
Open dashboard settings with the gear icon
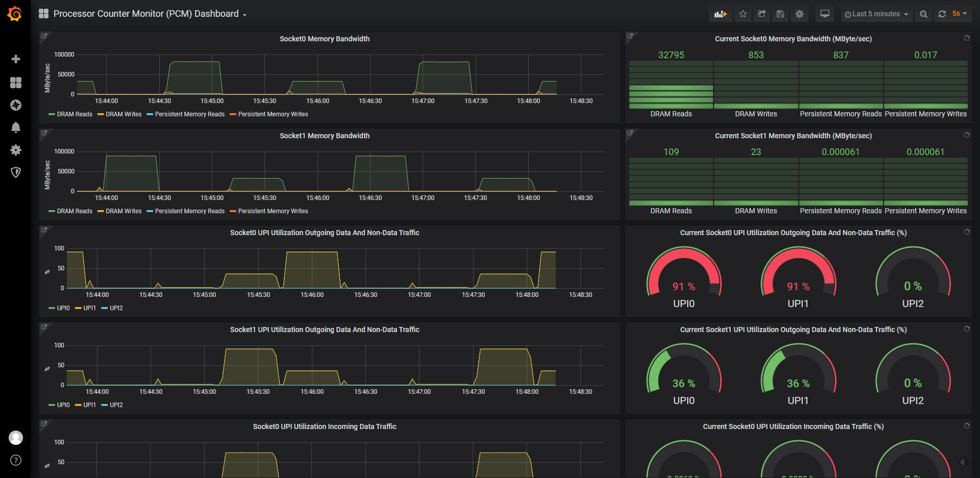click(799, 14)
